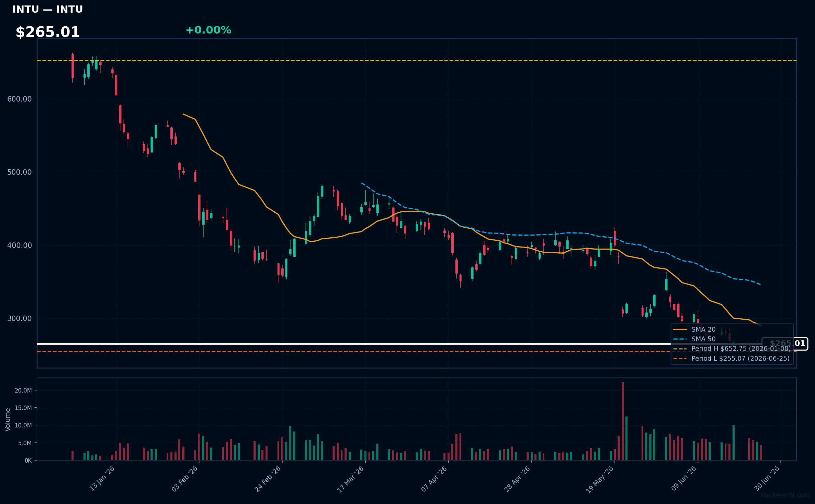815x504 pixels.
Task: Click the 5.0M volume axis label
Action: click(x=25, y=443)
